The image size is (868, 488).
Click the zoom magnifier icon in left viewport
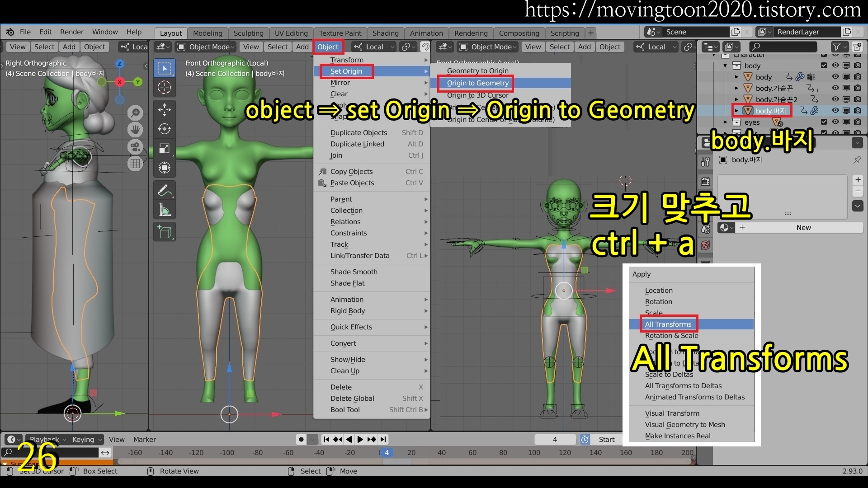pos(135,113)
